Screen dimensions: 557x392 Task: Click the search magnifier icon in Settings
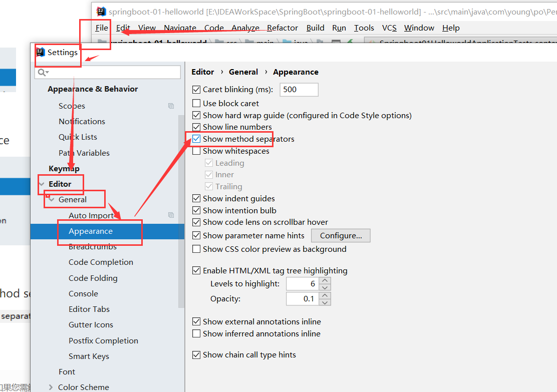point(43,73)
